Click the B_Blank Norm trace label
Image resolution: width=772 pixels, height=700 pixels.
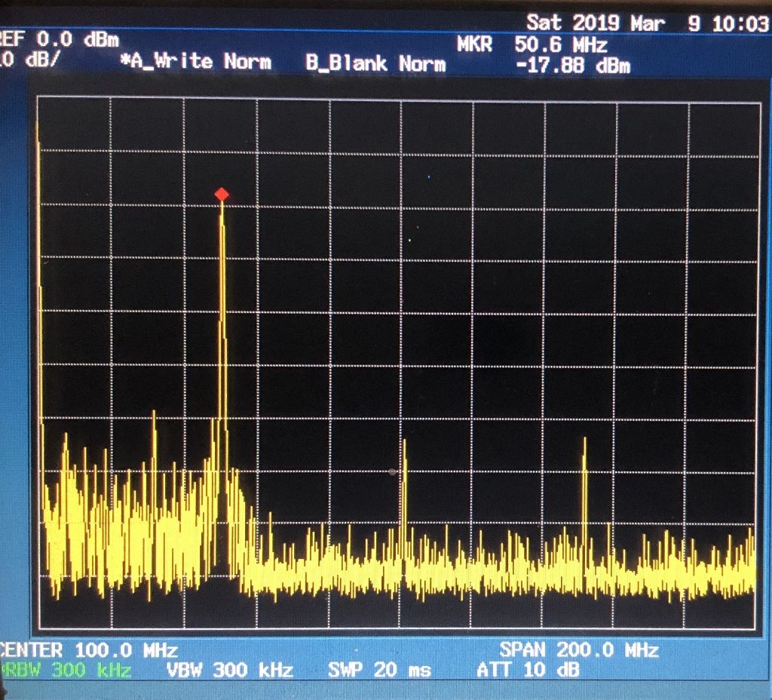(375, 63)
